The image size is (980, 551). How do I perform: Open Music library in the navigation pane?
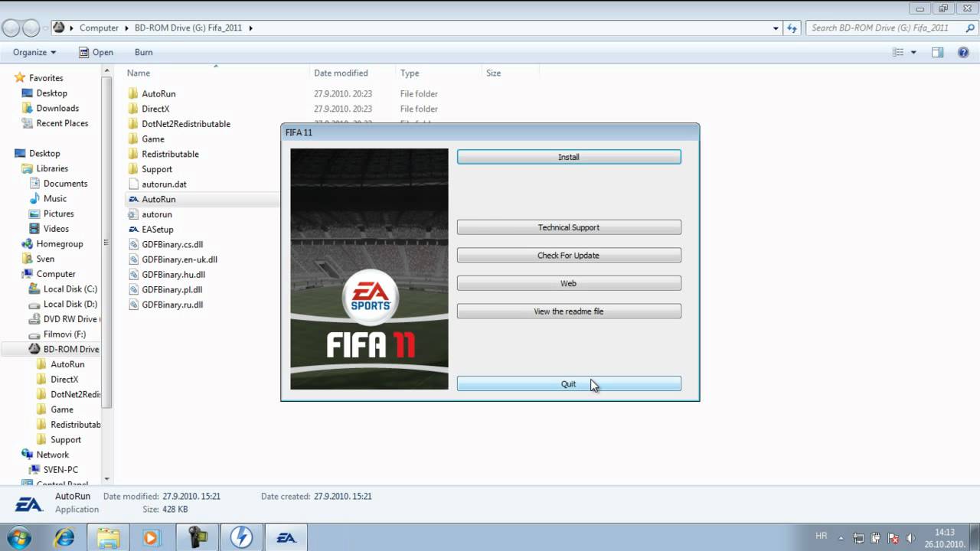tap(54, 199)
